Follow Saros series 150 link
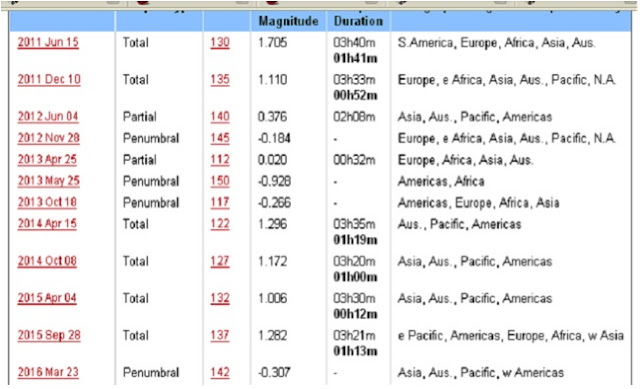This screenshot has height=389, width=640. pyautogui.click(x=220, y=180)
